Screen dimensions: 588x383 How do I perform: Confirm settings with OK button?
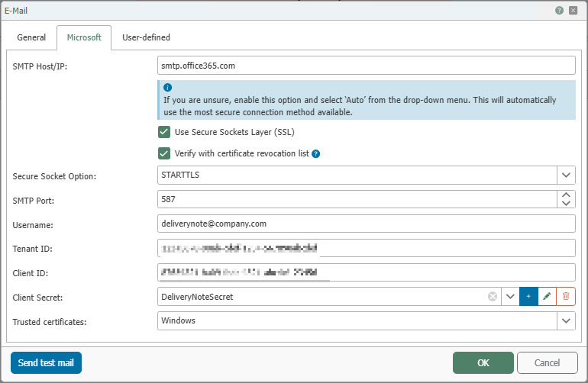pyautogui.click(x=483, y=362)
